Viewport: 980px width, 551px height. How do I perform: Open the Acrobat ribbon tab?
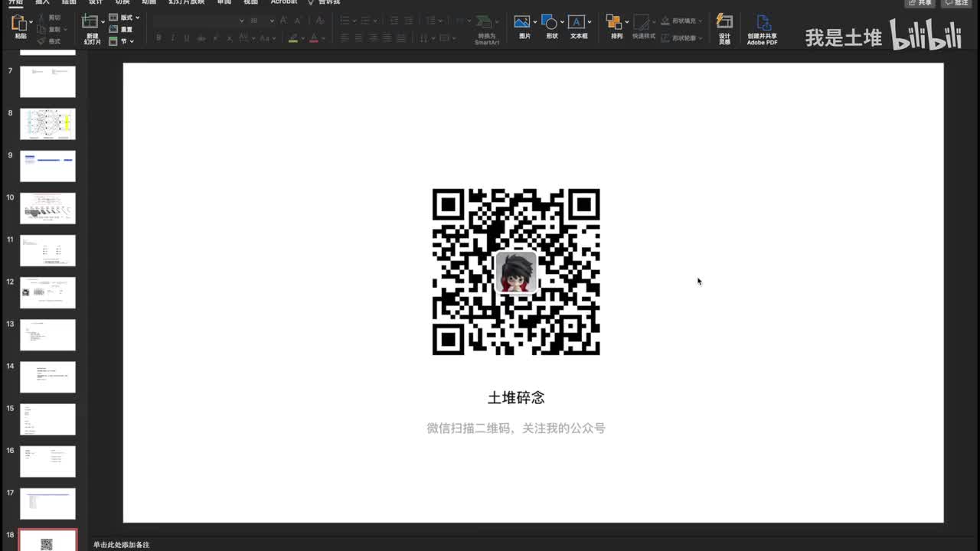[x=284, y=2]
